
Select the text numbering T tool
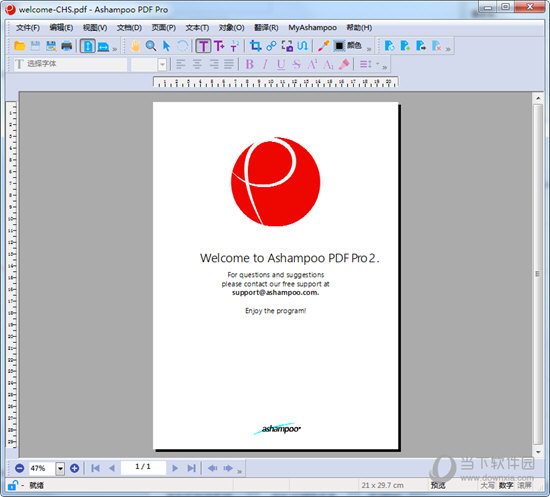pos(234,46)
